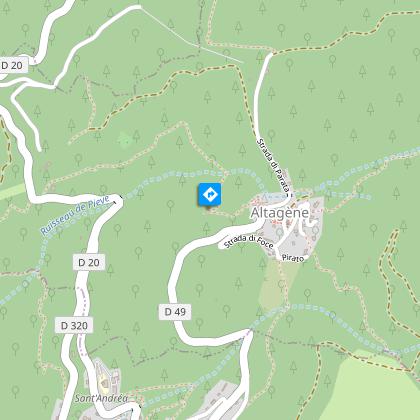Select the Sant'Andréa building with yellow courtyard
The height and width of the screenshot is (420, 420).
pos(104,378)
